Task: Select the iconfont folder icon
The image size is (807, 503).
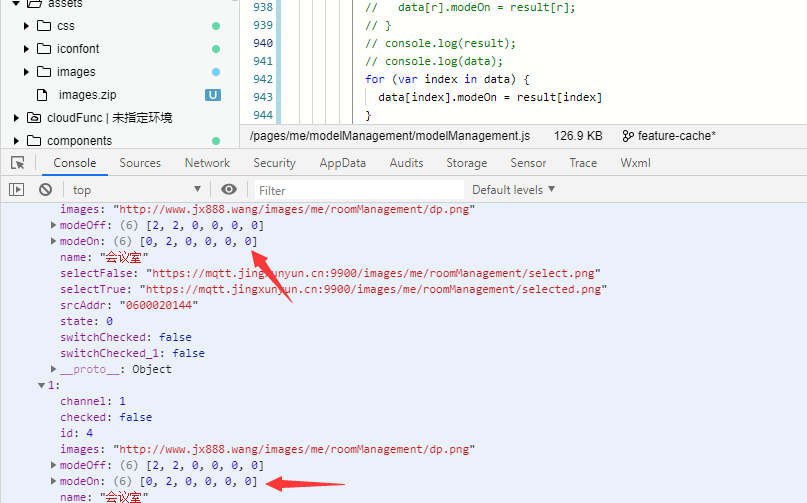Action: (x=44, y=49)
